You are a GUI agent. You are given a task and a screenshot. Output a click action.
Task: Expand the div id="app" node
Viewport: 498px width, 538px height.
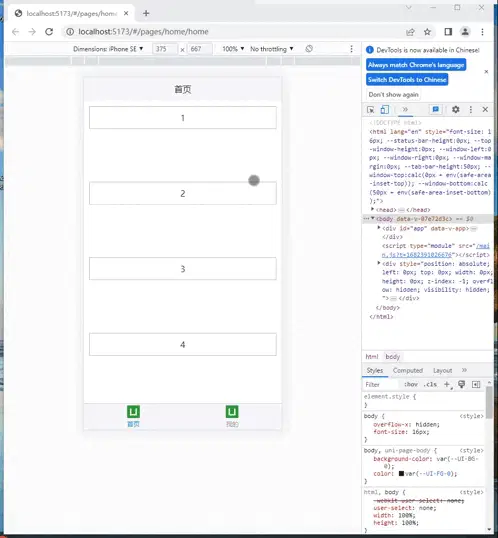pyautogui.click(x=379, y=228)
